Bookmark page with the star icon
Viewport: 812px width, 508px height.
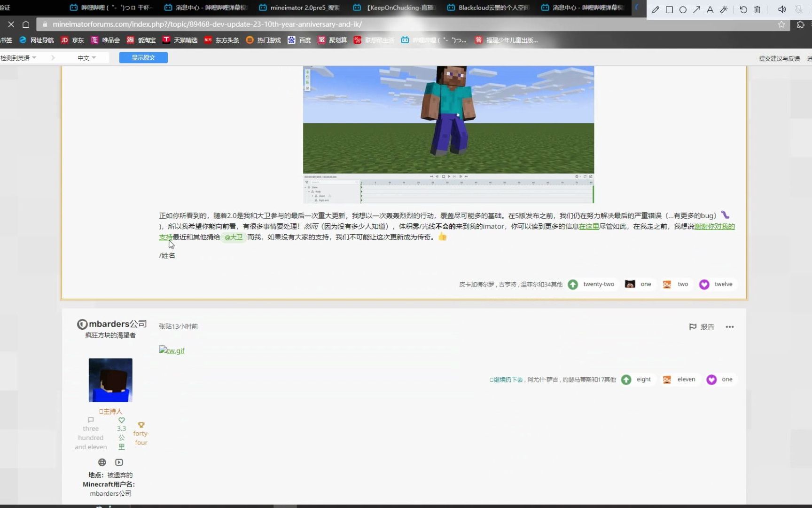point(781,24)
